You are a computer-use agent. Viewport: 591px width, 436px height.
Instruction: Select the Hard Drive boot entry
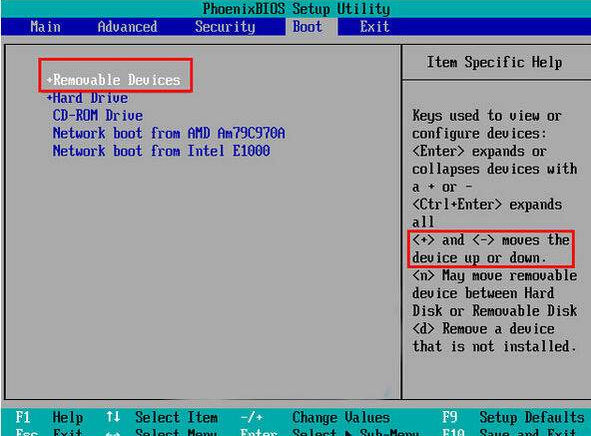(x=90, y=98)
